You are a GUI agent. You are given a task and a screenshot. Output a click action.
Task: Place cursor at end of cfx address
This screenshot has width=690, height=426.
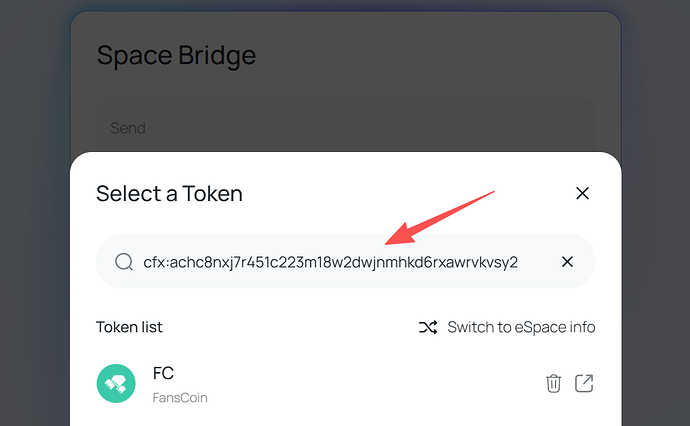pos(519,262)
